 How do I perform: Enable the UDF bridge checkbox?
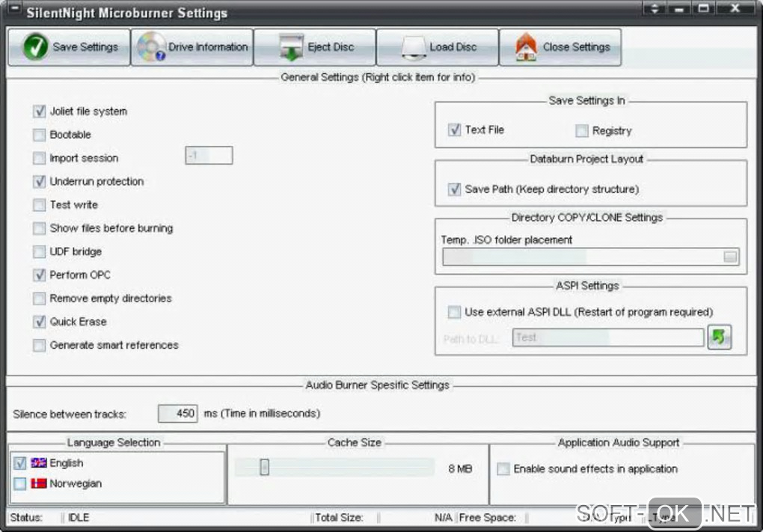pos(39,251)
